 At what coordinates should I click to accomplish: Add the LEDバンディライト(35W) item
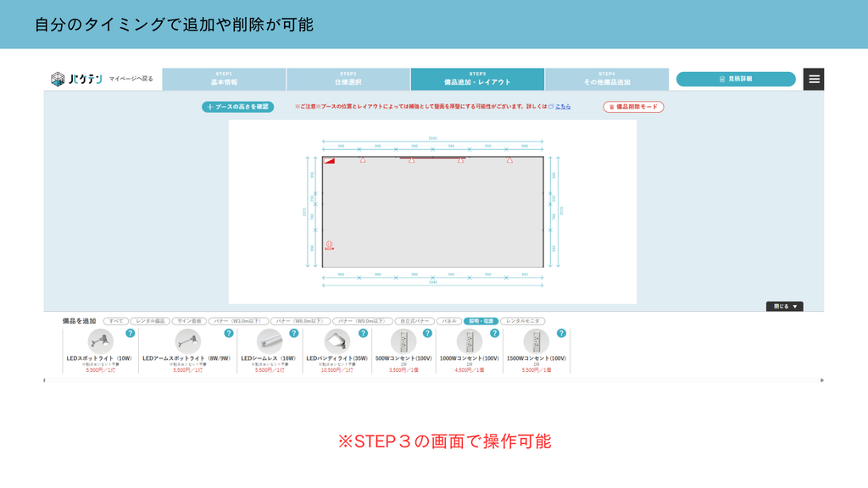point(337,351)
